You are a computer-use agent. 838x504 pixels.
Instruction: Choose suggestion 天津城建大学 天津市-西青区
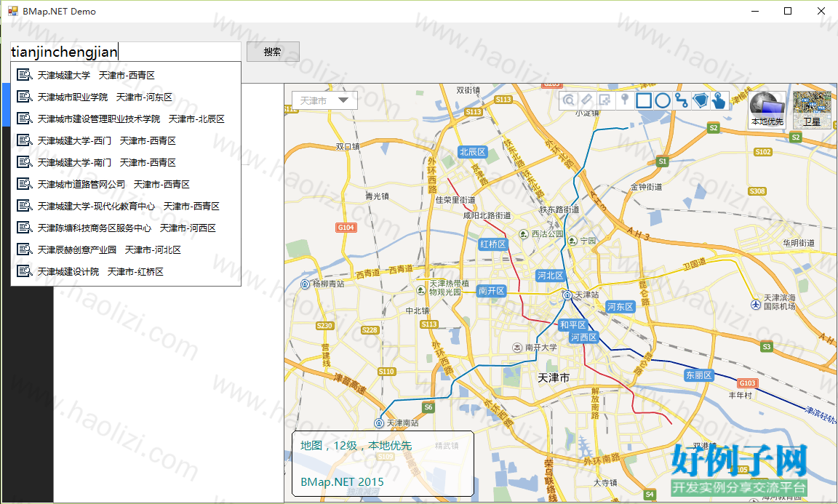tap(126, 76)
